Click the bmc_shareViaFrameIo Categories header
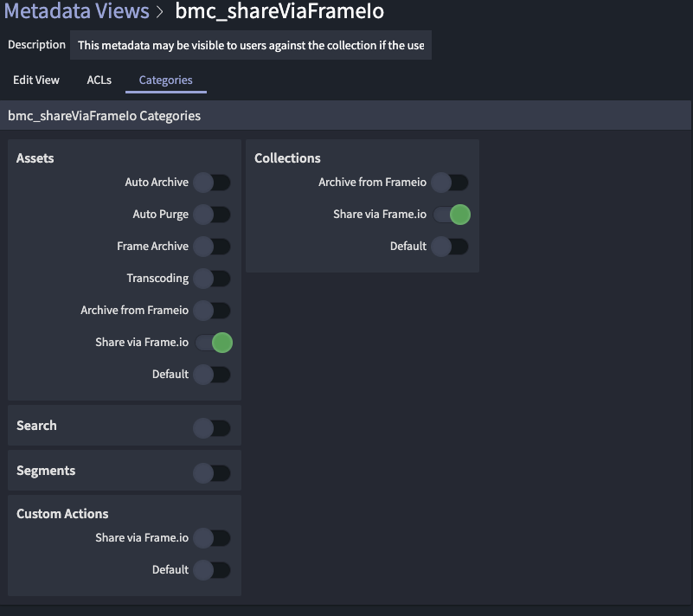 (105, 116)
